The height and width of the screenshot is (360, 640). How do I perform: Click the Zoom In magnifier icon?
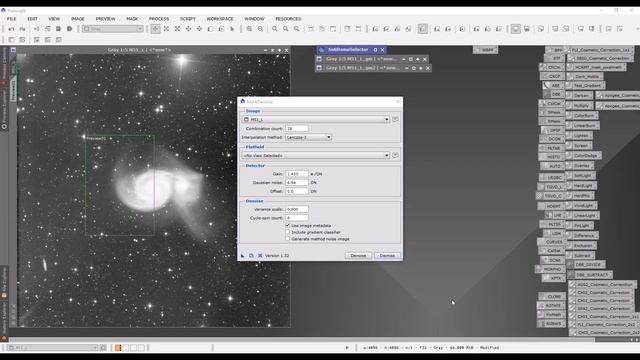[249, 29]
